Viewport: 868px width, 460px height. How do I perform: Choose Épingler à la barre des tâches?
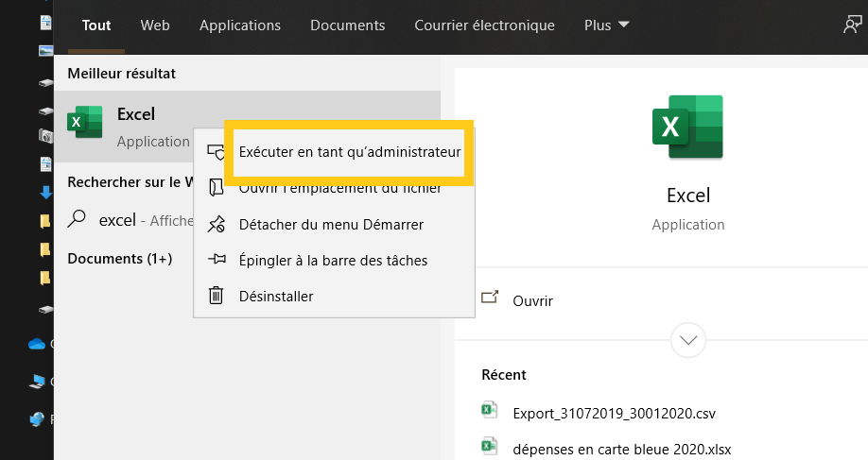click(x=333, y=261)
